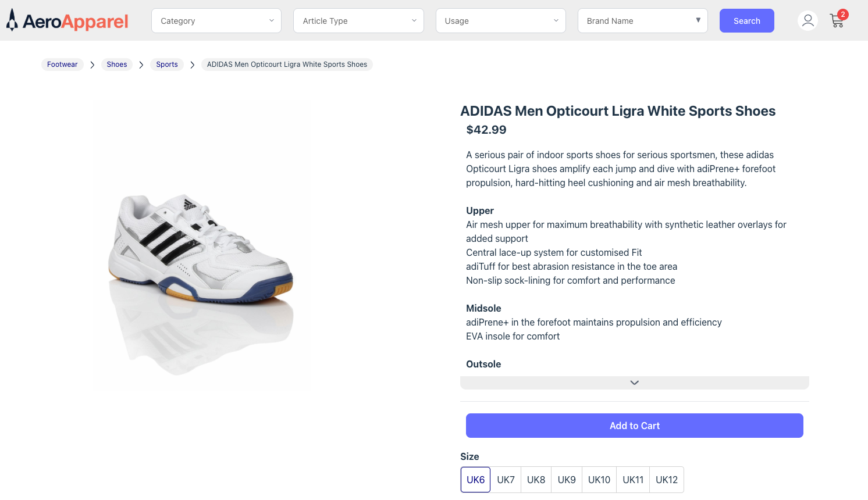This screenshot has width=868, height=500.
Task: Open the Footwear breadcrumb link
Action: (x=62, y=64)
